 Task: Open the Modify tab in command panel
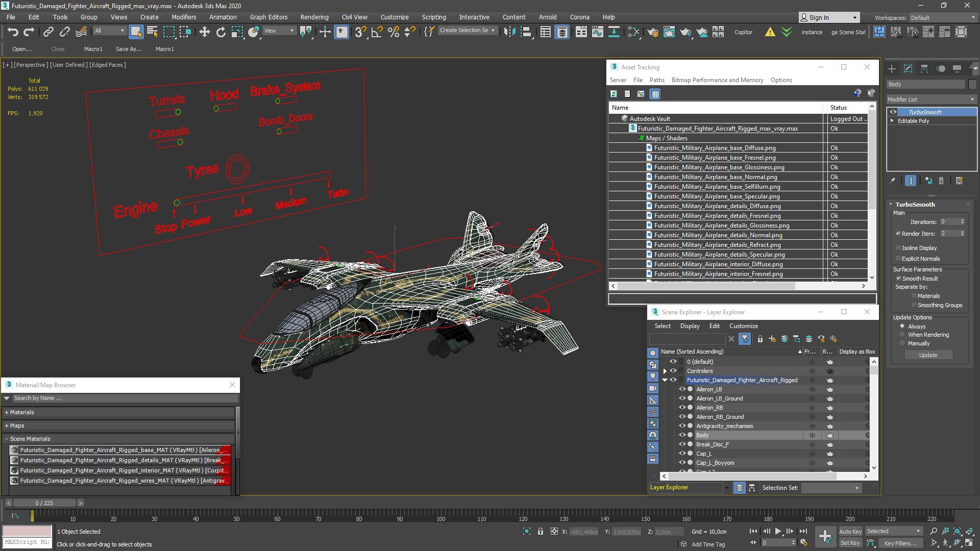[908, 68]
